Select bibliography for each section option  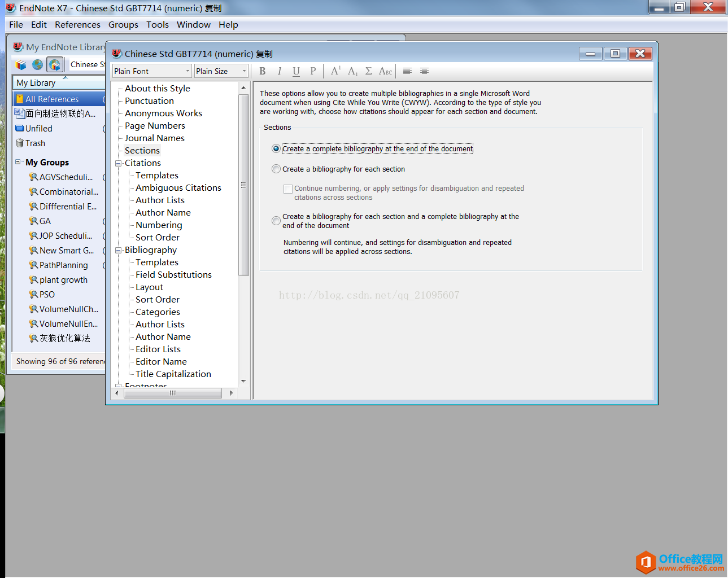click(x=276, y=169)
